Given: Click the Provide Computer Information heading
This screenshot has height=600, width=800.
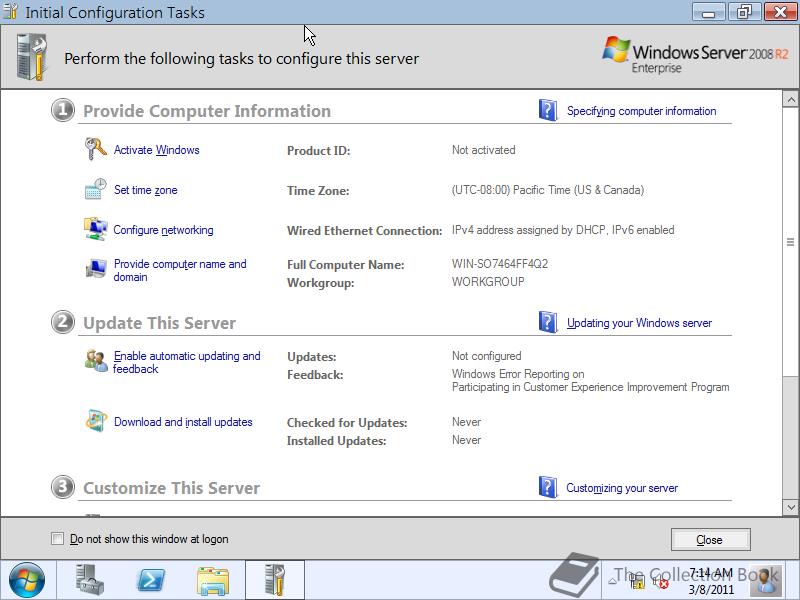Looking at the screenshot, I should click(x=207, y=111).
